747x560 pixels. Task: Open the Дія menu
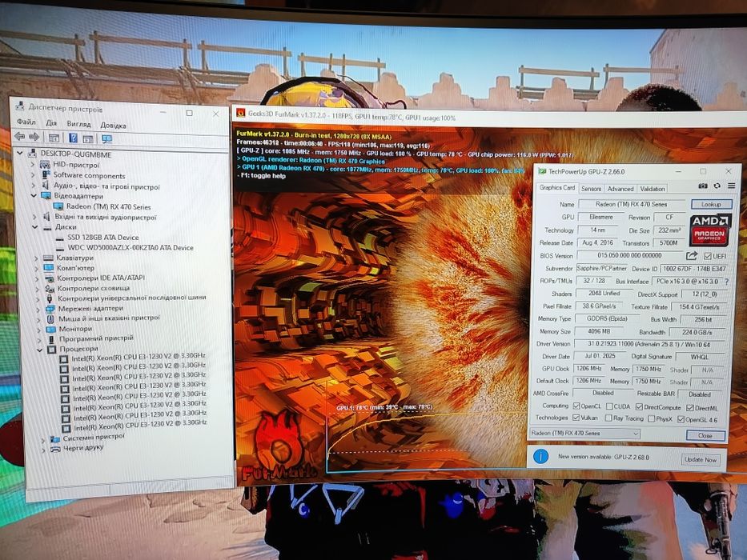tap(51, 123)
